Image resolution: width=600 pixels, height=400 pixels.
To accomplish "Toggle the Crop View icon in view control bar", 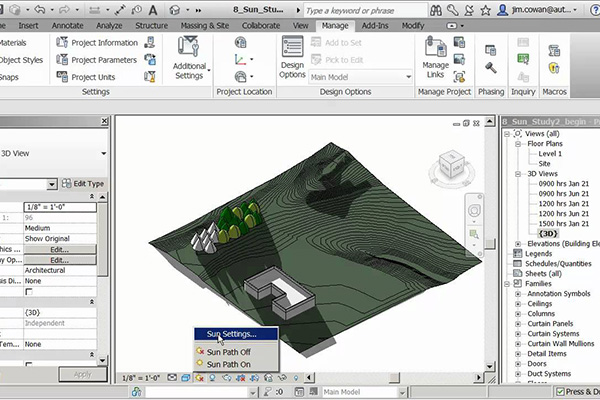I will (x=241, y=378).
